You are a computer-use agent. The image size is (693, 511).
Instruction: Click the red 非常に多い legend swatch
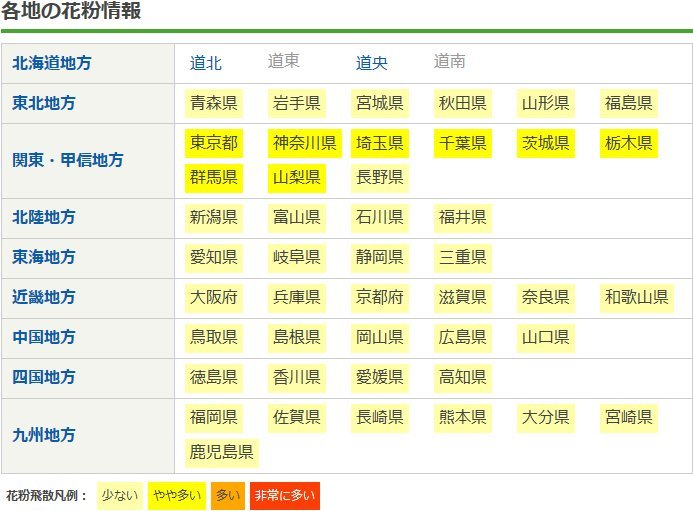tap(284, 495)
